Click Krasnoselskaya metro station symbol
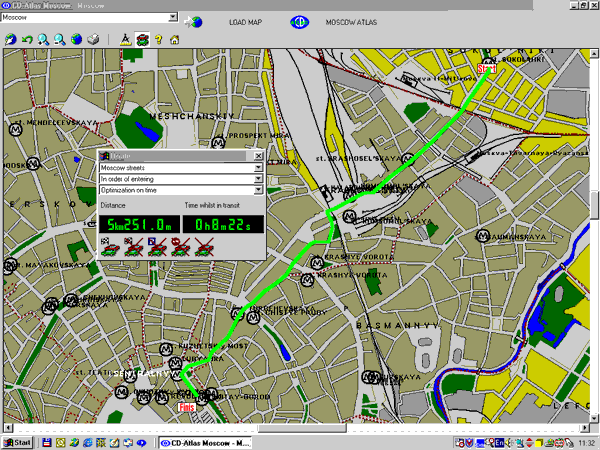Image resolution: width=600 pixels, height=450 pixels. click(x=408, y=158)
